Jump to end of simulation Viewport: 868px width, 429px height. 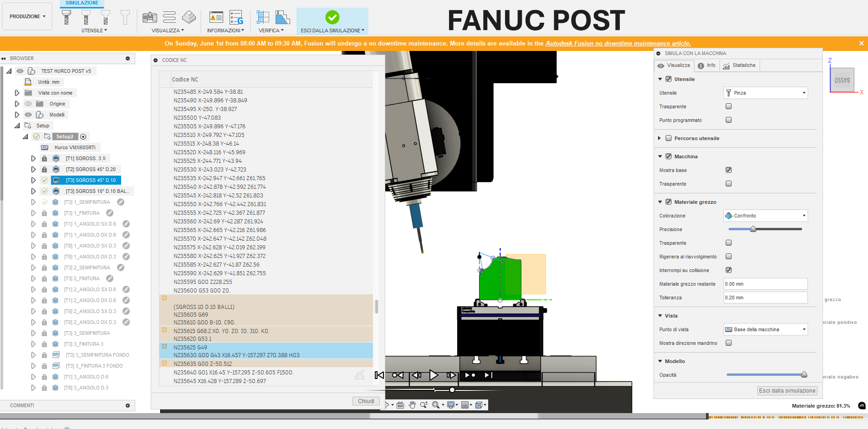coord(489,375)
